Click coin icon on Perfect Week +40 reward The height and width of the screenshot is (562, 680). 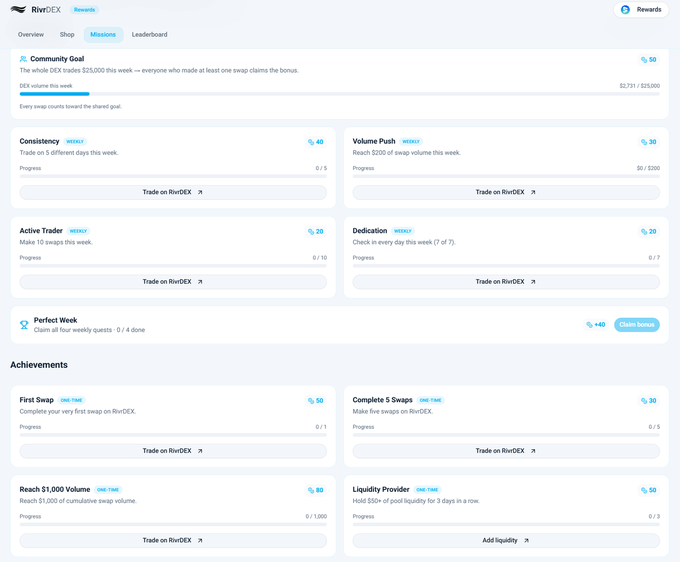(589, 325)
